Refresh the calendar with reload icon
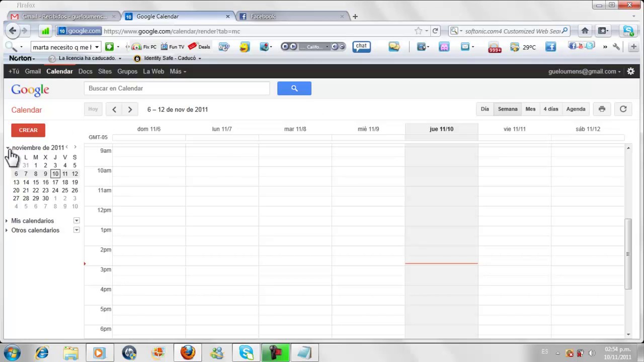644x362 pixels. tap(623, 109)
